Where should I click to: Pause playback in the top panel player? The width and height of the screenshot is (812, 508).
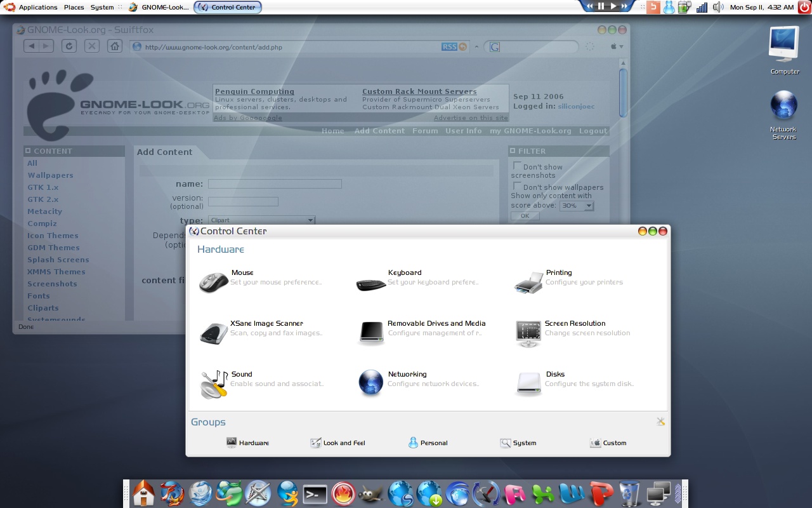pyautogui.click(x=601, y=6)
